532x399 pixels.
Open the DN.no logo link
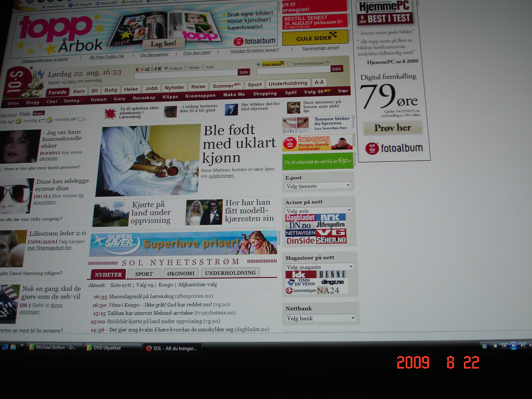300,225
